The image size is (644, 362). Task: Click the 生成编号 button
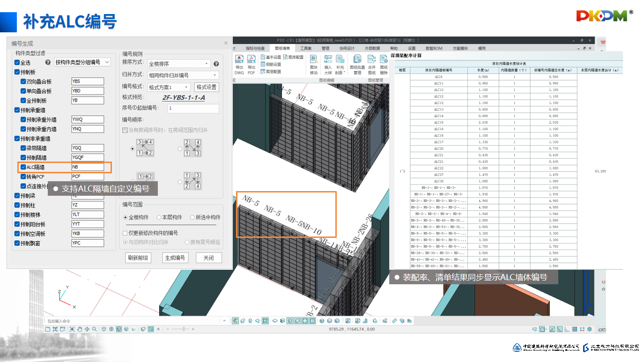175,258
